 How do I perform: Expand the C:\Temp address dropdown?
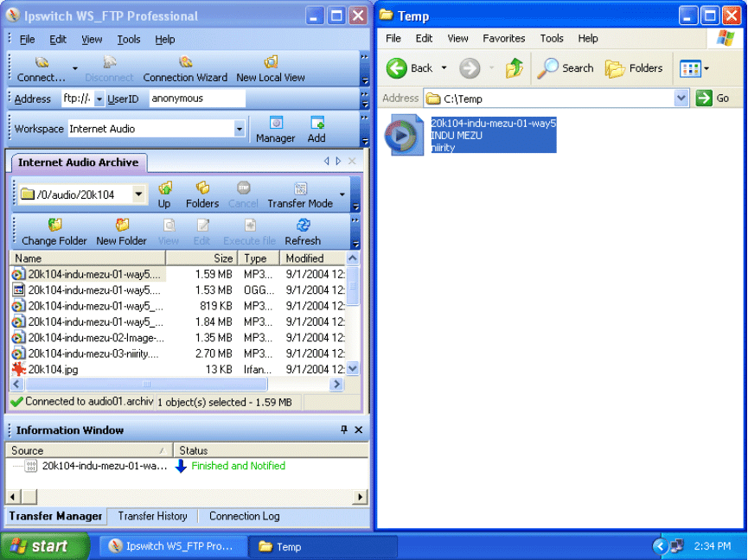(681, 99)
